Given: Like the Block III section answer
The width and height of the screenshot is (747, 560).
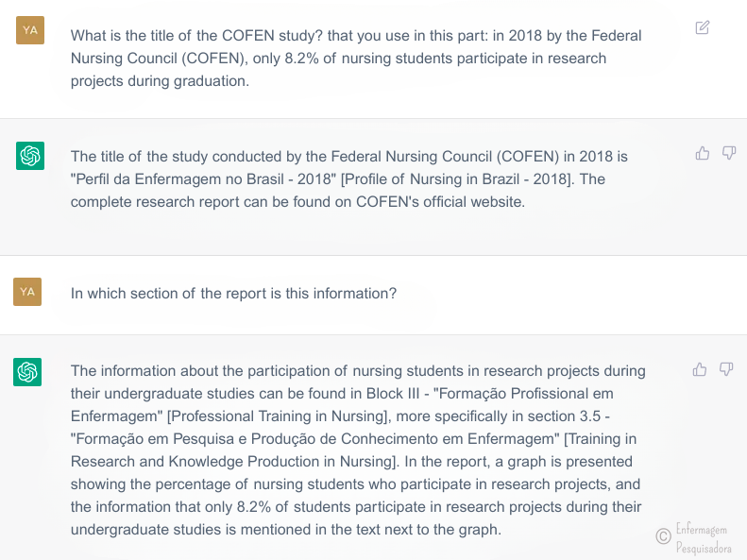Looking at the screenshot, I should (700, 369).
